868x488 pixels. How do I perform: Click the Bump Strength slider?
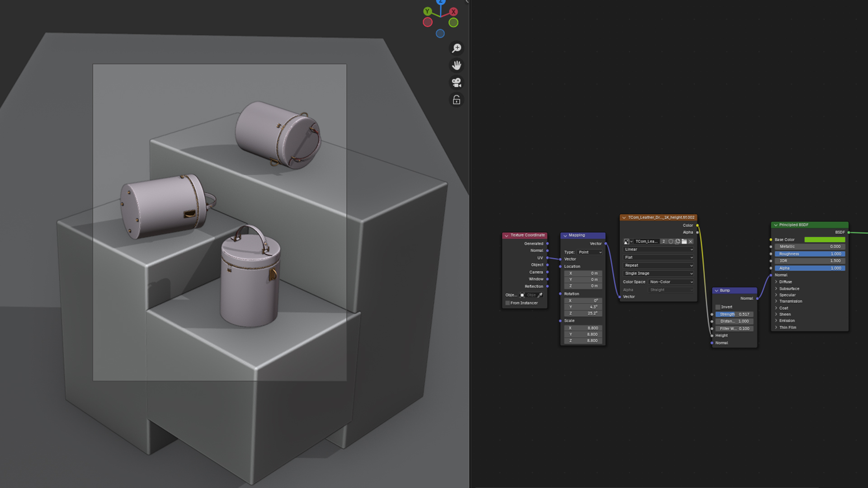click(x=734, y=314)
